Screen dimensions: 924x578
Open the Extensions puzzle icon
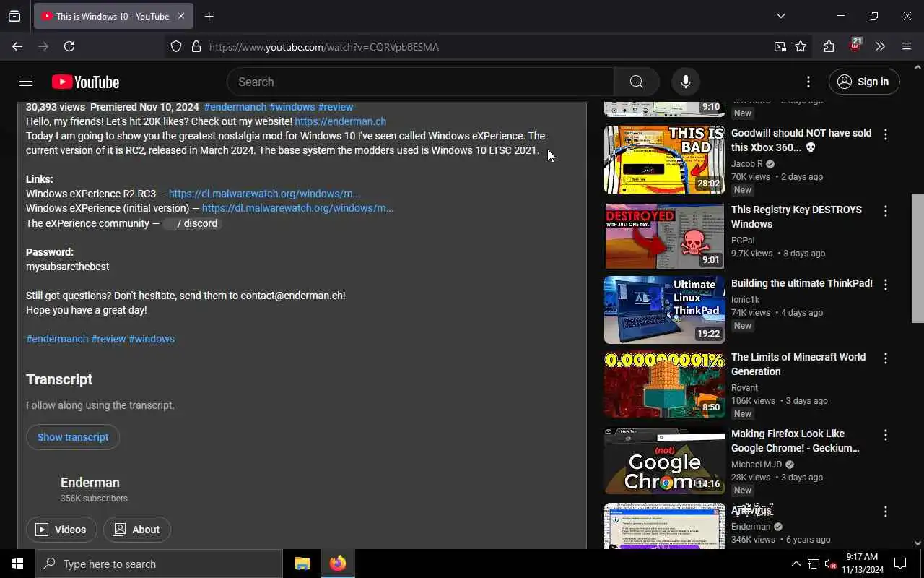[x=829, y=46]
